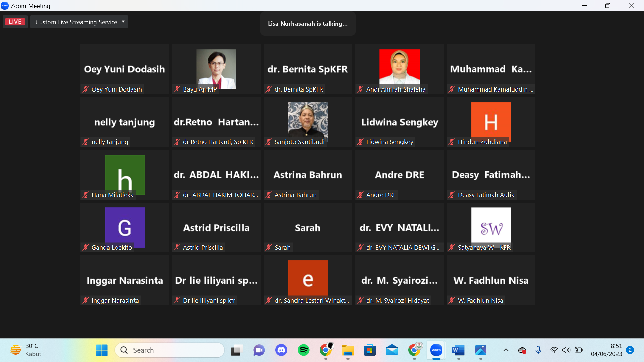Select the Hindun Zuhdiana participant tile
Image resolution: width=644 pixels, height=362 pixels.
point(491,122)
